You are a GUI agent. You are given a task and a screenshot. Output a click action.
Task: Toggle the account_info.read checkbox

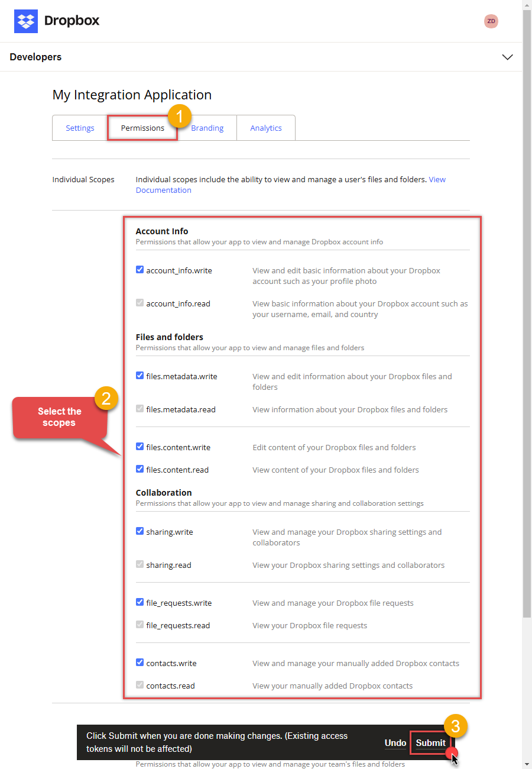coord(140,303)
